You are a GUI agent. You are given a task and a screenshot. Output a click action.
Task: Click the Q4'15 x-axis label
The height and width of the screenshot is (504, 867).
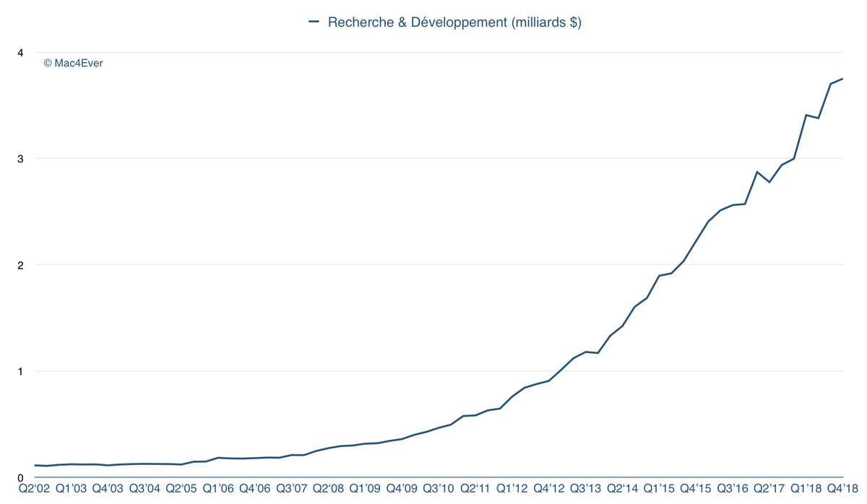(696, 489)
